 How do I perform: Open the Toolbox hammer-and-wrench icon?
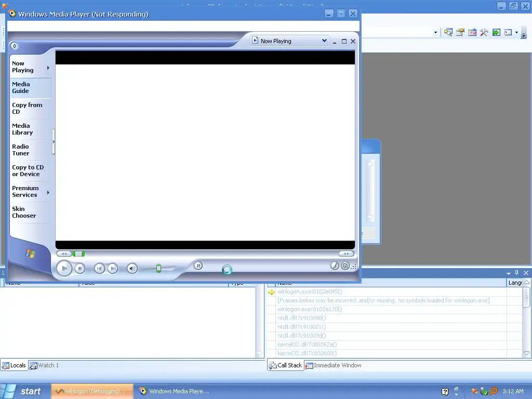click(484, 32)
